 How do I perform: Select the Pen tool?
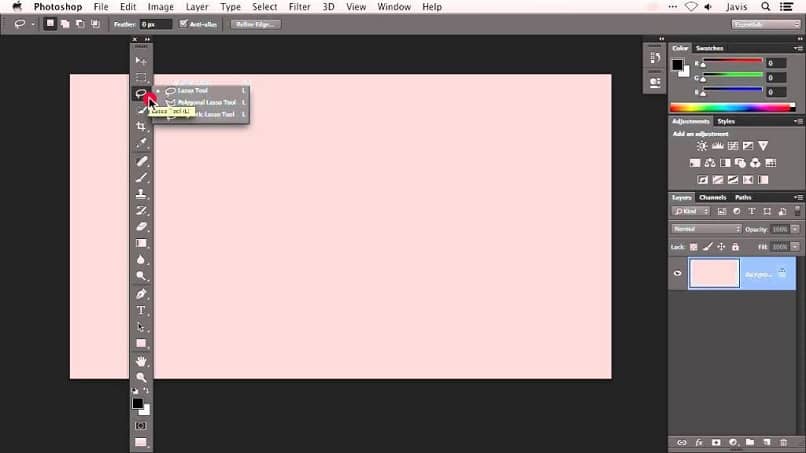141,294
